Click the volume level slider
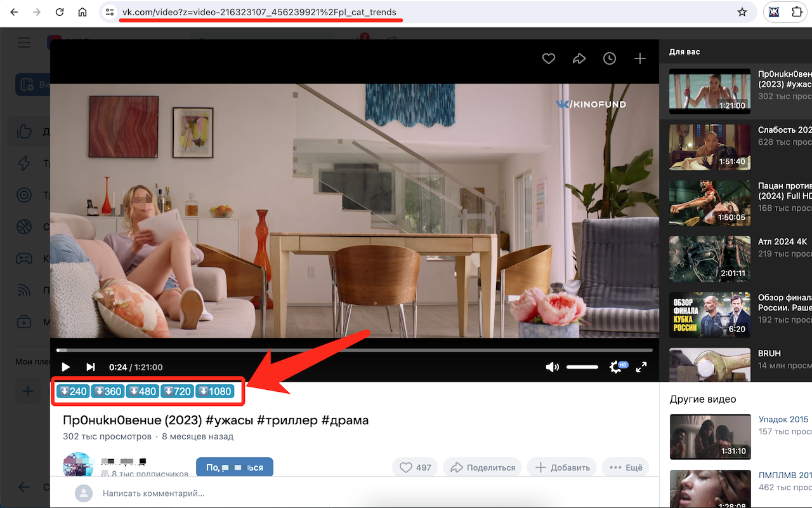 (x=582, y=366)
